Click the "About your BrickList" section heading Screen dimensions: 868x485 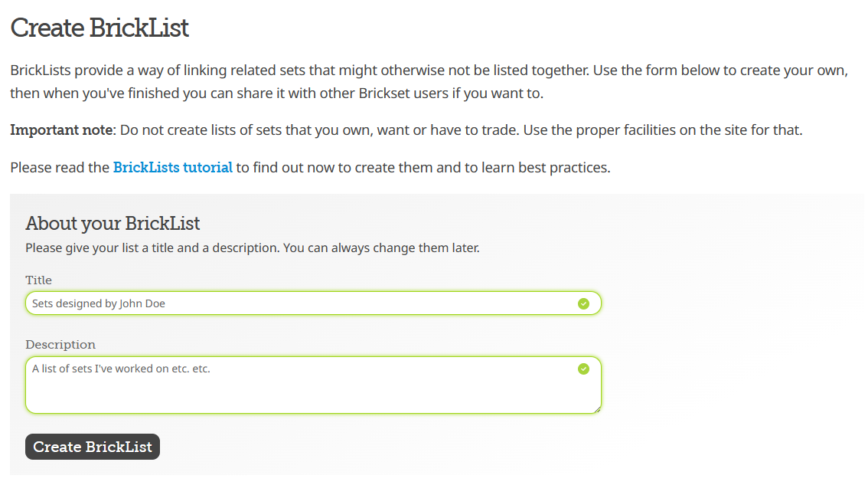(113, 224)
